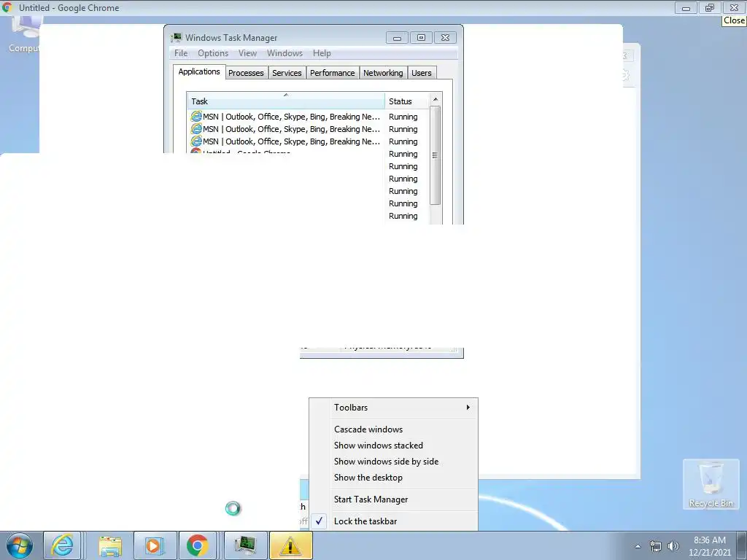The height and width of the screenshot is (560, 747).
Task: Open the Windows Explorer folder taskbar icon
Action: click(110, 545)
